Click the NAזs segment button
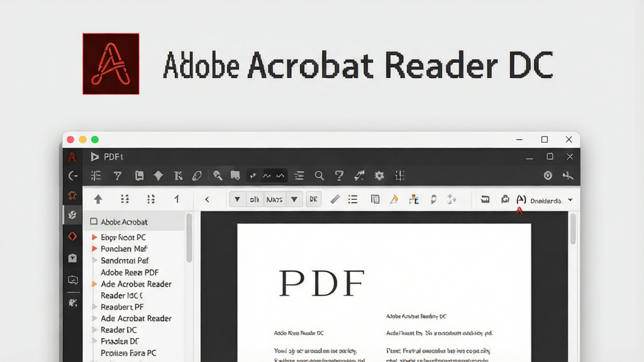This screenshot has height=362, width=644. click(x=274, y=199)
